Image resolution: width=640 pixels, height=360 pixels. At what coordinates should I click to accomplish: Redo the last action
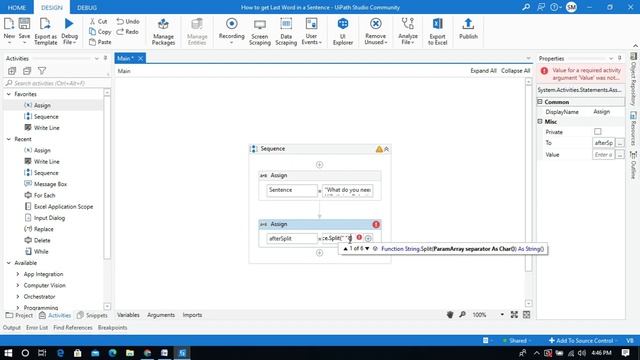point(127,31)
